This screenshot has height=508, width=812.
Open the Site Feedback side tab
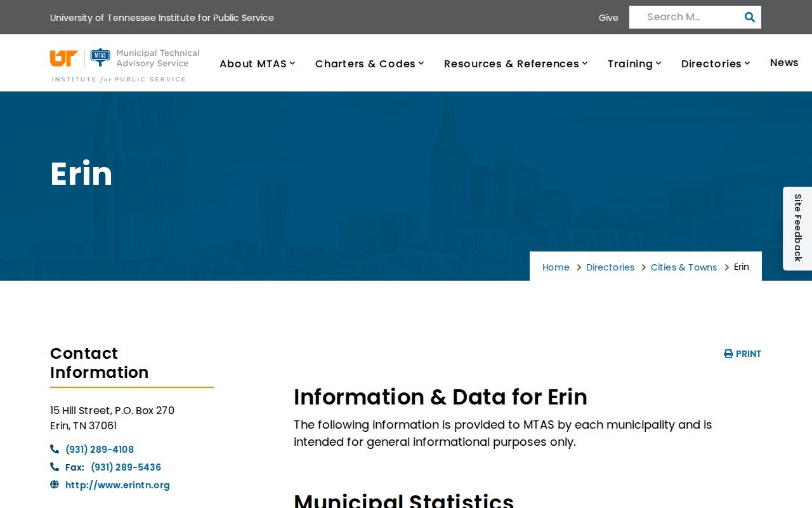pos(798,228)
